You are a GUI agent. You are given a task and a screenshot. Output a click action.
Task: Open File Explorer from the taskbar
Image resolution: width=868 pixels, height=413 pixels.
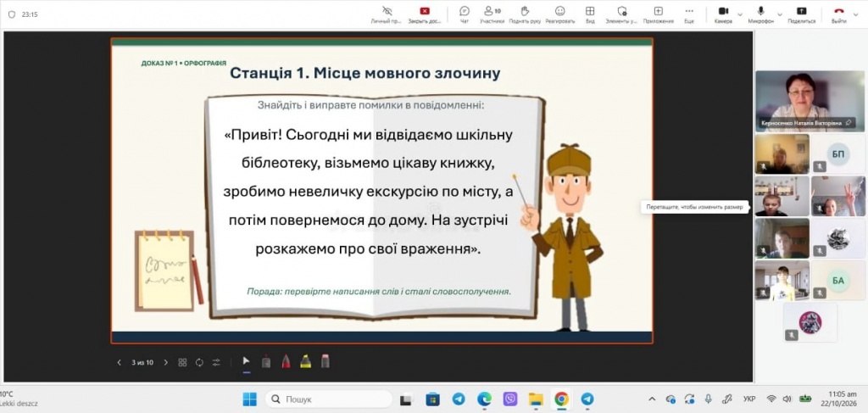(x=536, y=399)
